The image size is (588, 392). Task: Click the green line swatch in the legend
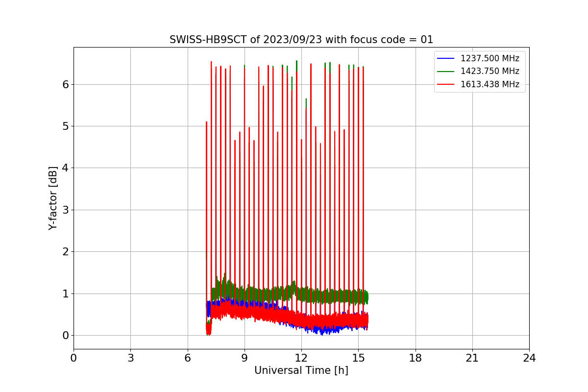coord(446,72)
